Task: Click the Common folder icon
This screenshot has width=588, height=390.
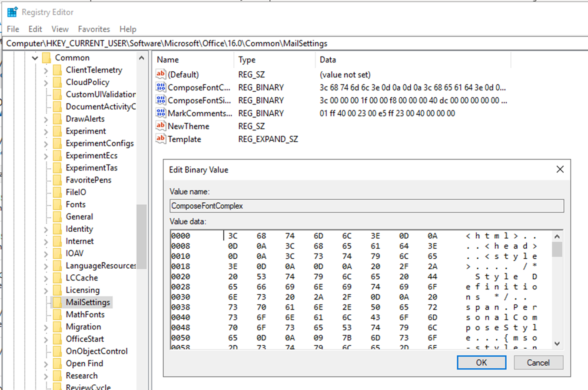Action: point(47,58)
